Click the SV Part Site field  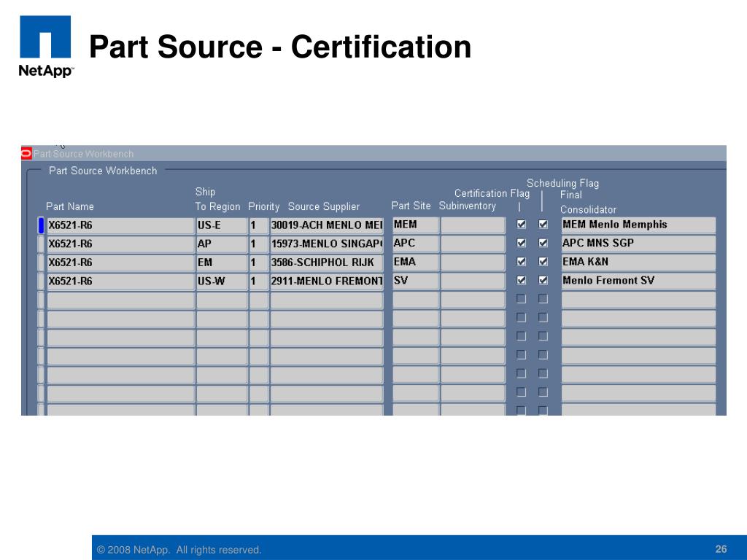click(x=415, y=281)
